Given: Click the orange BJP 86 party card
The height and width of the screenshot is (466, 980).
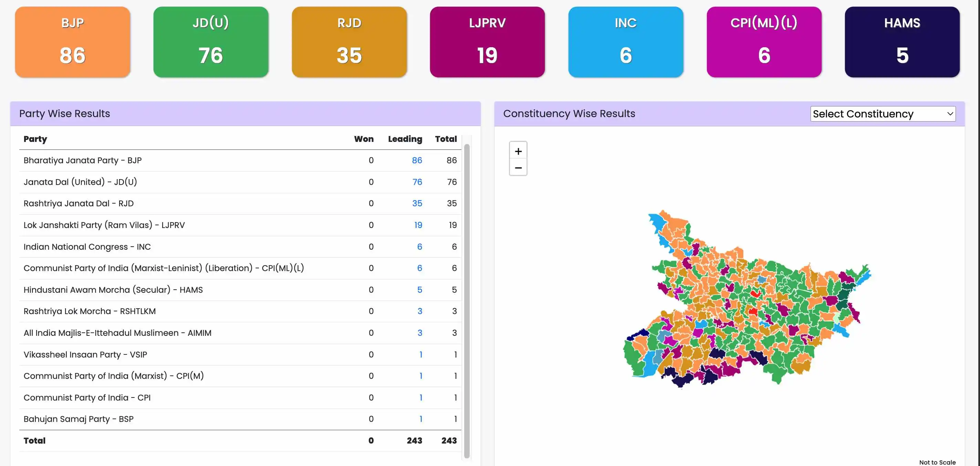Looking at the screenshot, I should [x=72, y=42].
